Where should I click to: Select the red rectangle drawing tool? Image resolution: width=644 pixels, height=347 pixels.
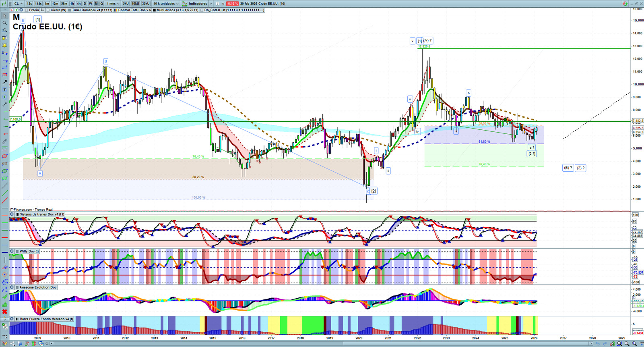4,75
